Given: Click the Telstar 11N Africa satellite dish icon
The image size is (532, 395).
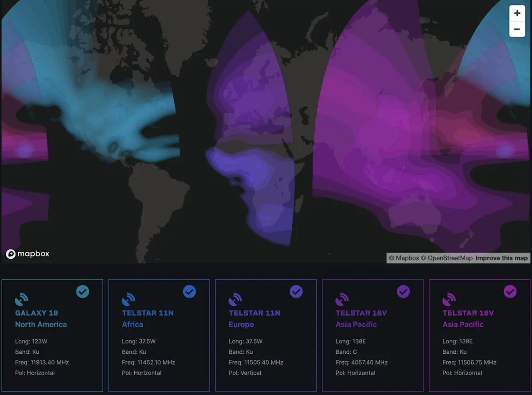Looking at the screenshot, I should click(129, 299).
